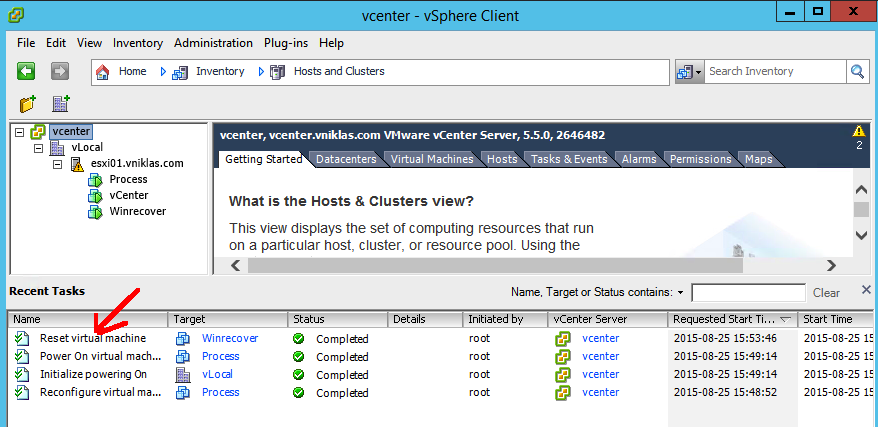Image resolution: width=878 pixels, height=427 pixels.
Task: Click the task icon beside Initialize powering On
Action: [x=22, y=374]
